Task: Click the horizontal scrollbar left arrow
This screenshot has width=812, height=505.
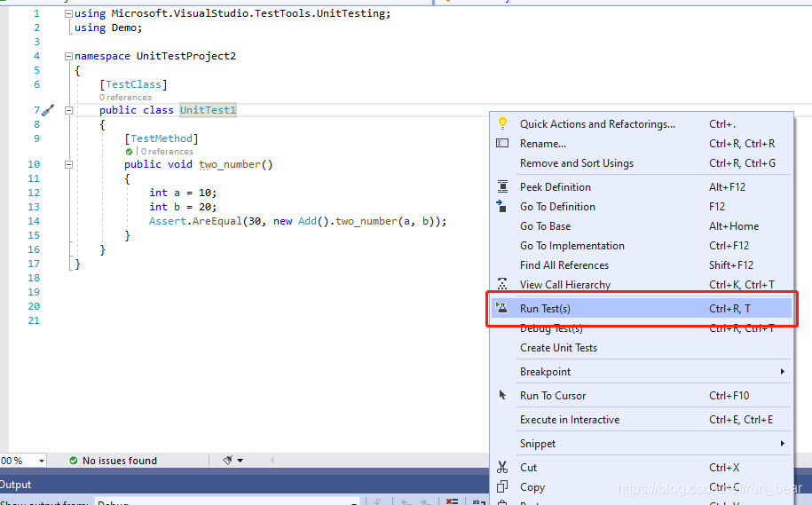Action: tap(272, 460)
